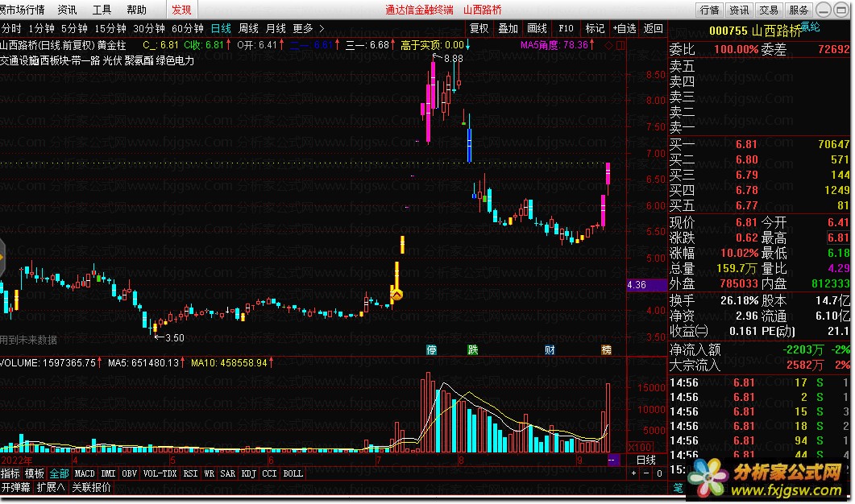The width and height of the screenshot is (855, 504).
Task: Click the 4.36 price axis marker
Action: tap(647, 285)
